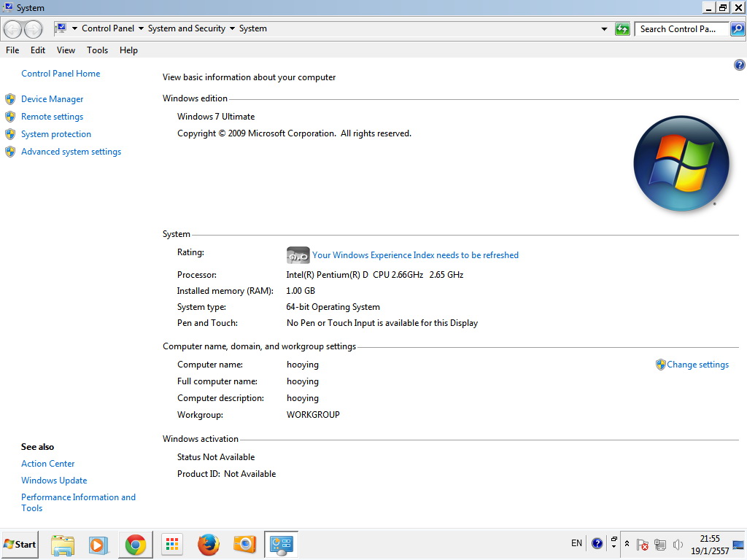
Task: Click the address bar refresh button
Action: (622, 29)
